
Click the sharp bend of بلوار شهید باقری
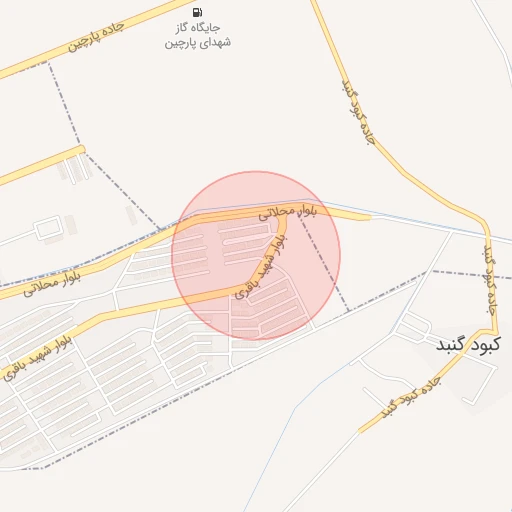point(248,284)
